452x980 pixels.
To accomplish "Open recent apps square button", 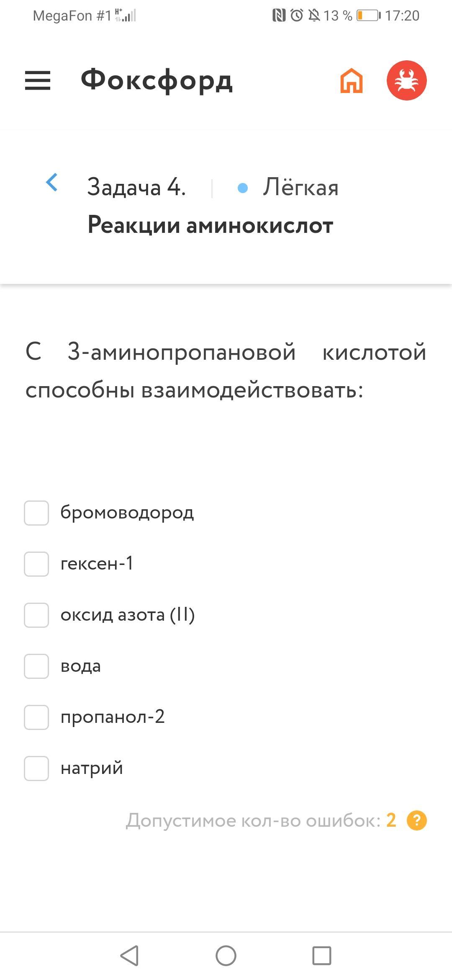I will pos(321,956).
